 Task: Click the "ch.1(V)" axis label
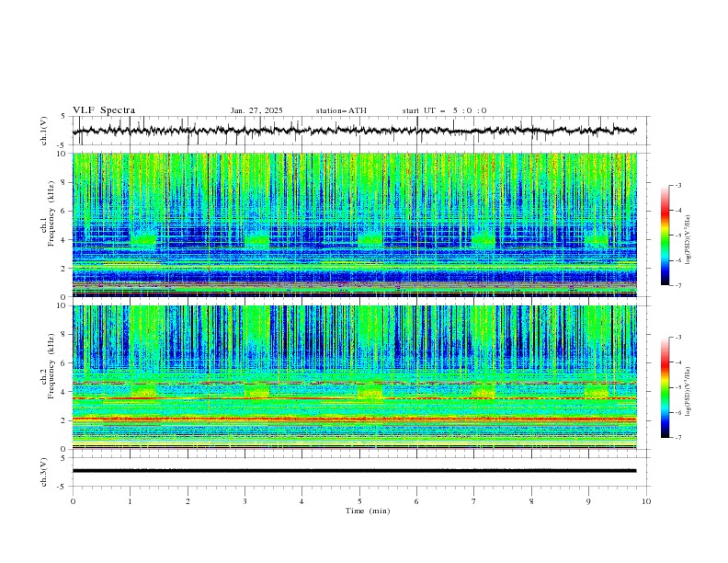[x=44, y=131]
